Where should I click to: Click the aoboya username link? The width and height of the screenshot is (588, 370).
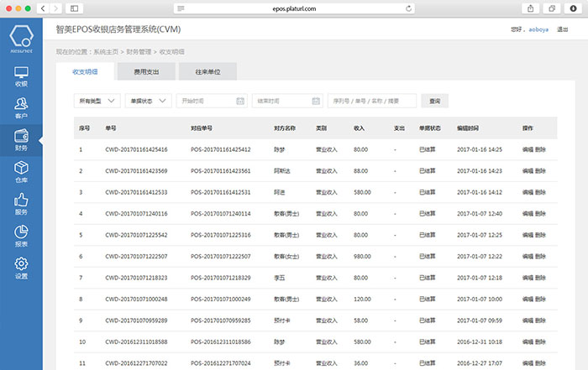(538, 29)
